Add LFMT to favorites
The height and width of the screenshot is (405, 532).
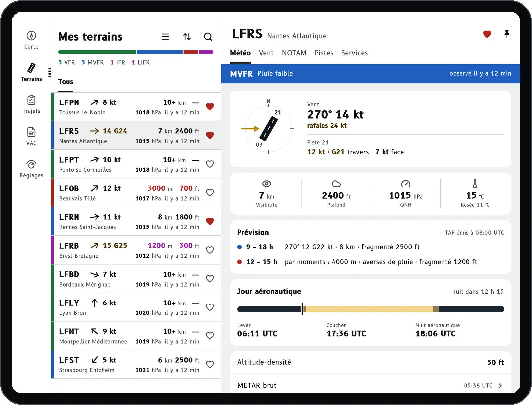pos(210,336)
